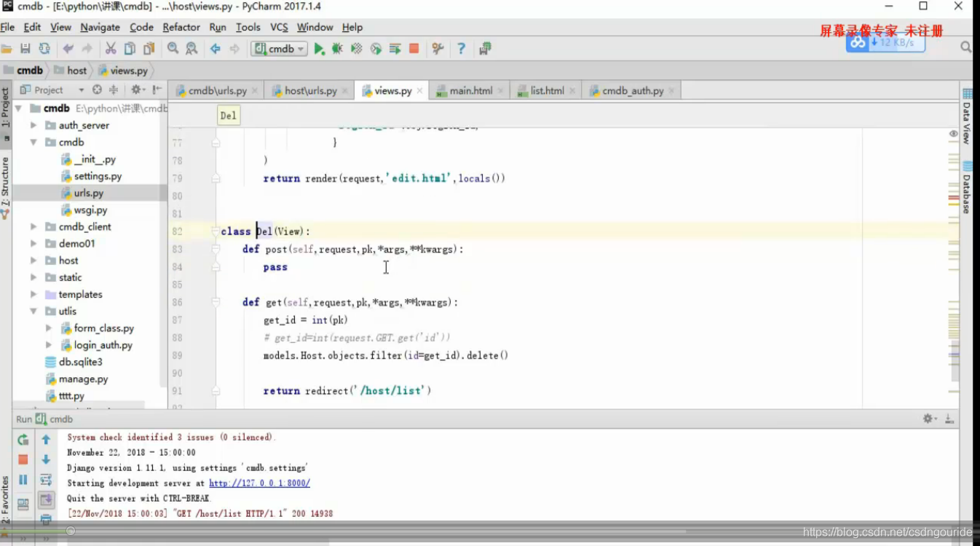Viewport: 980px width, 546px height.
Task: Open the File menu
Action: (x=7, y=27)
